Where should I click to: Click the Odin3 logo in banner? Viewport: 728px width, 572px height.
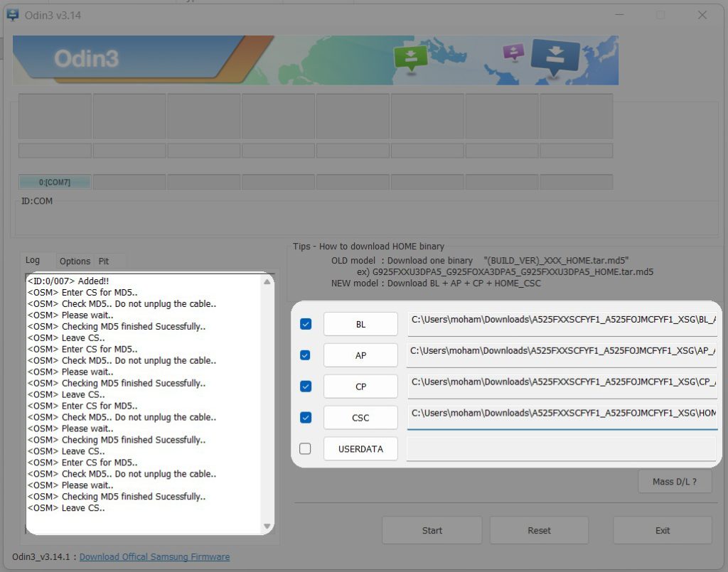pyautogui.click(x=86, y=59)
